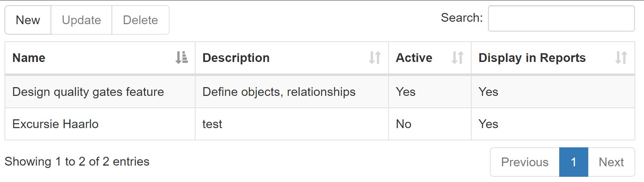
Task: Sort by Description using its arrows icon
Action: (375, 58)
